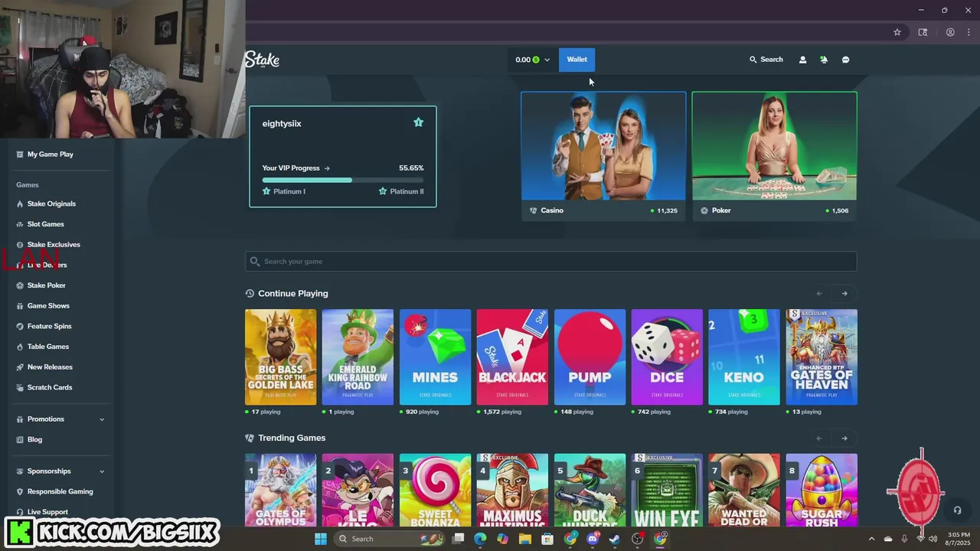The image size is (980, 551).
Task: Select Slot Games in the sidebar
Action: pos(46,224)
